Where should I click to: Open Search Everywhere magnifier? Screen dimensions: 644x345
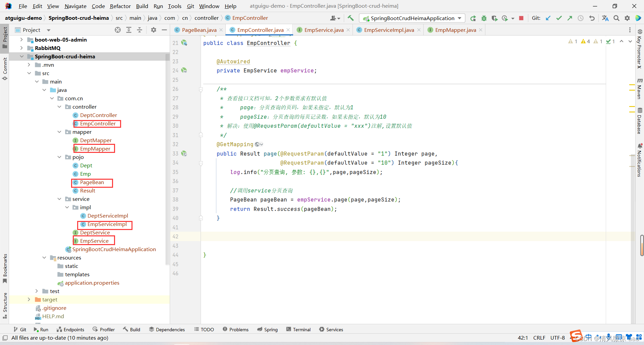tap(616, 18)
